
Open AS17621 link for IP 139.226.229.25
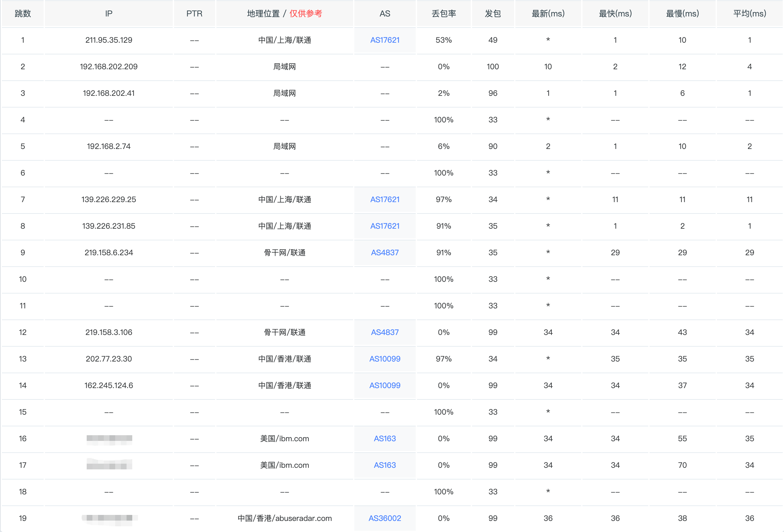(x=385, y=199)
